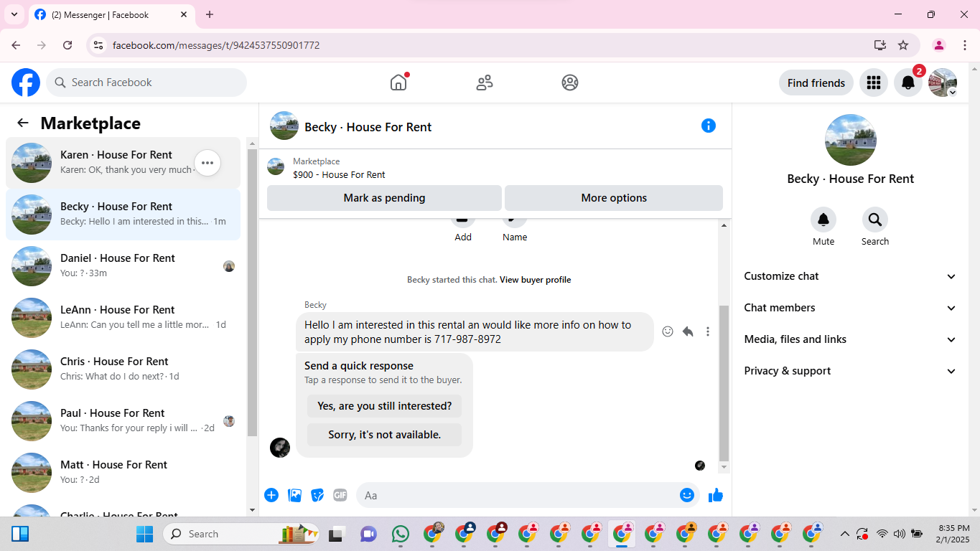Click Find friends button
980x551 pixels.
coord(816,83)
